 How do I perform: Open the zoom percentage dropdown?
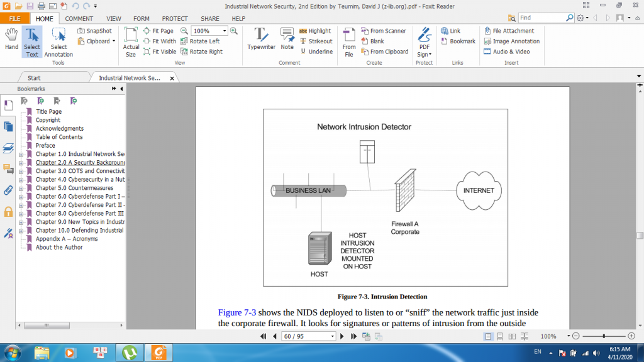tap(225, 31)
